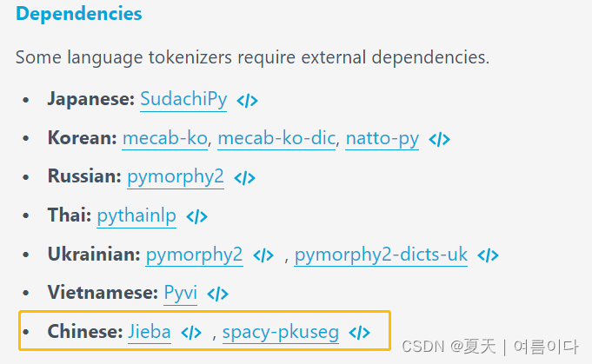
Task: Open the pythainlp link
Action: click(136, 215)
